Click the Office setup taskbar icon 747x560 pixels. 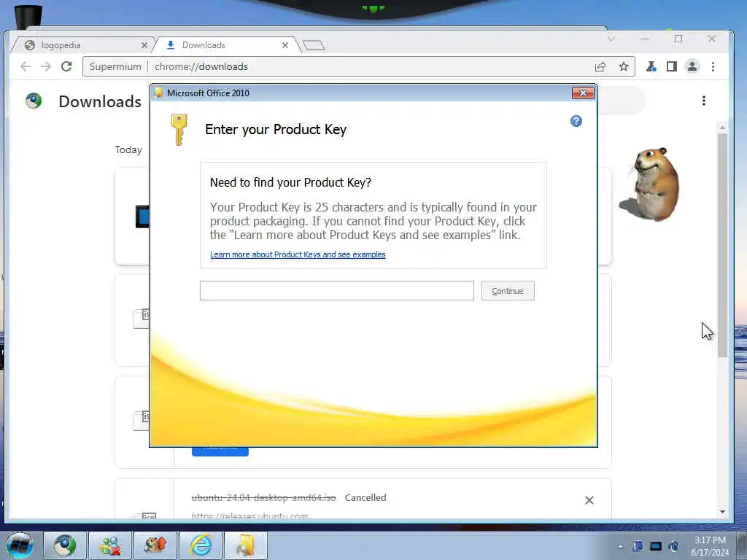[245, 545]
